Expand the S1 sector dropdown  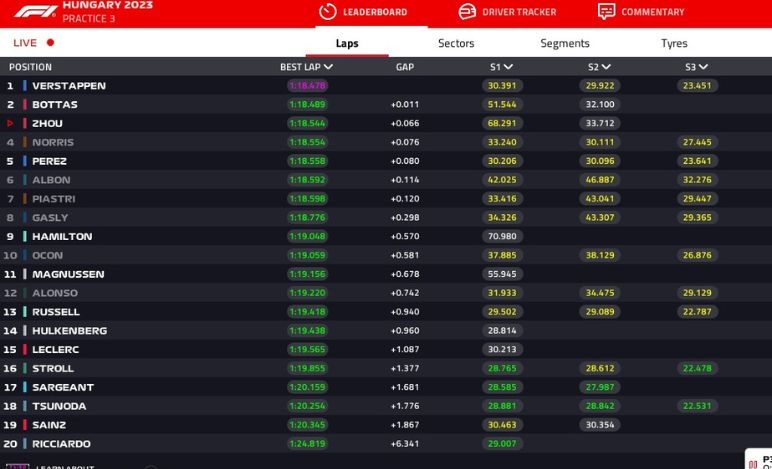(x=508, y=67)
